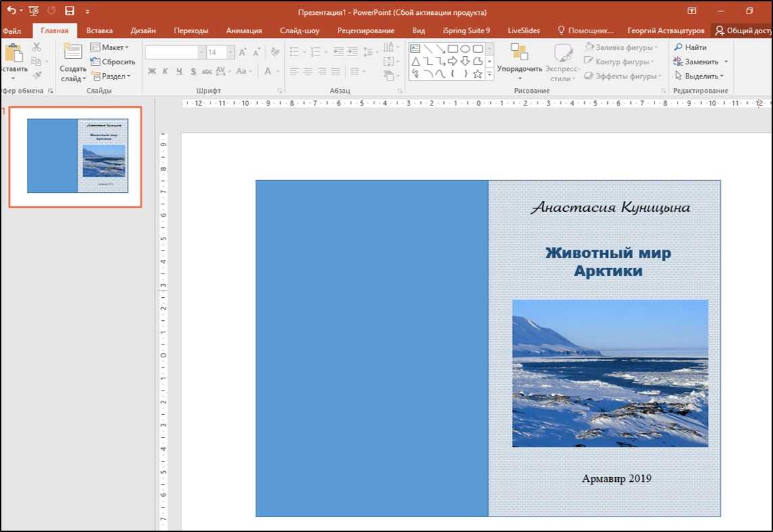Click the font color A button
Image resolution: width=773 pixels, height=532 pixels.
click(268, 71)
